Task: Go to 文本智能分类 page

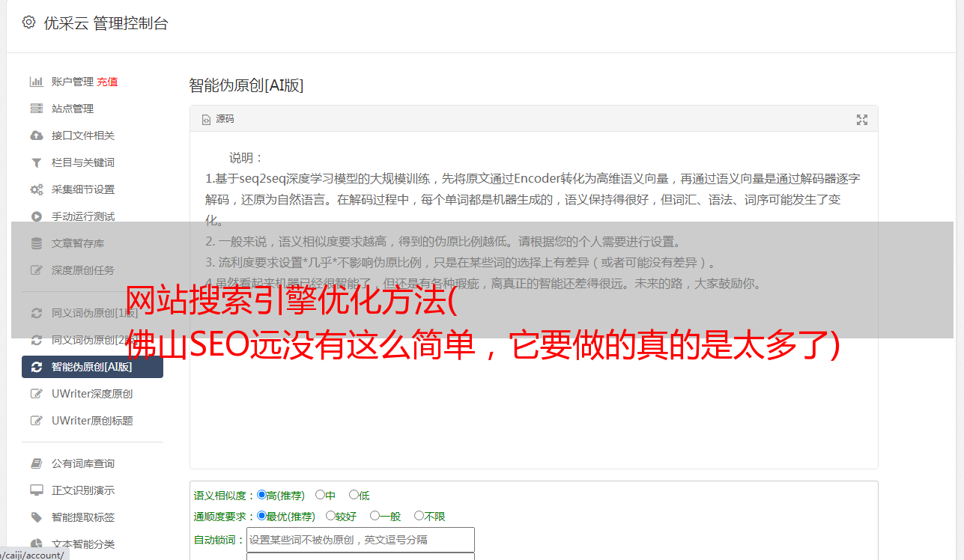Action: pyautogui.click(x=83, y=544)
